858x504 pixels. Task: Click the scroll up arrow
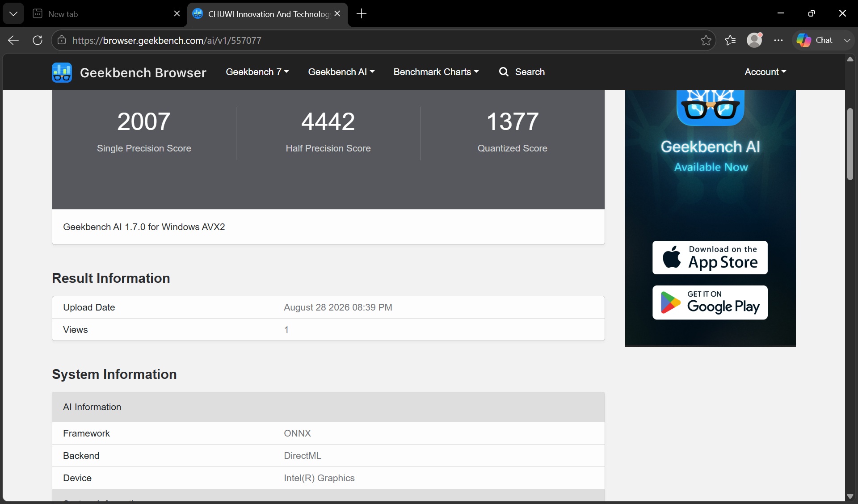(850, 59)
